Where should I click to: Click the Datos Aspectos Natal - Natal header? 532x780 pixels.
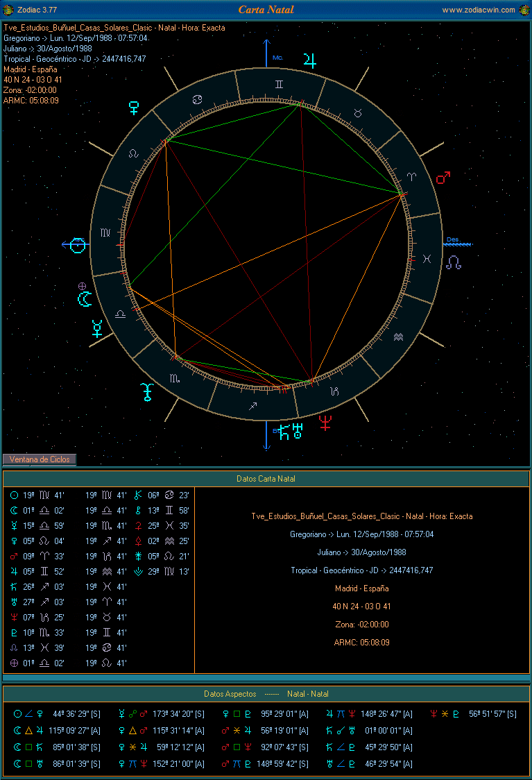pyautogui.click(x=266, y=694)
